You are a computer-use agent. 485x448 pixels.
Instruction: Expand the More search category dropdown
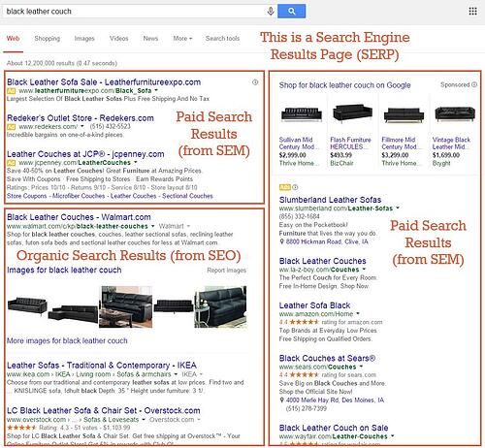tap(182, 39)
